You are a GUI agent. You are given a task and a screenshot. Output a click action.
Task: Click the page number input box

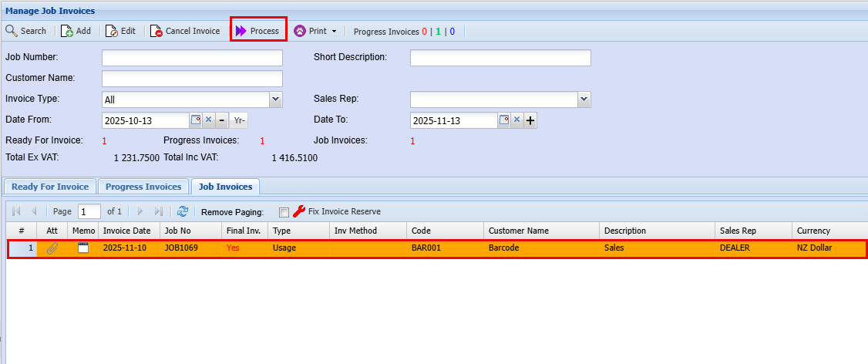(89, 211)
